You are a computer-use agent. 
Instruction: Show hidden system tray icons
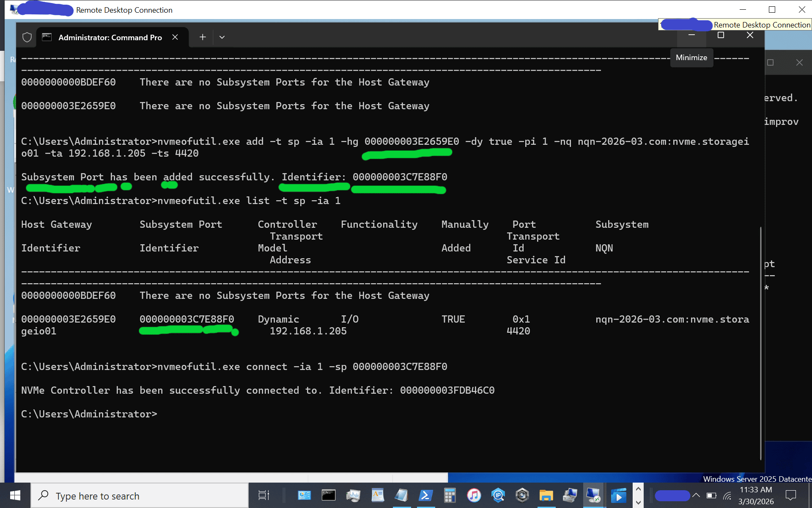tap(696, 495)
